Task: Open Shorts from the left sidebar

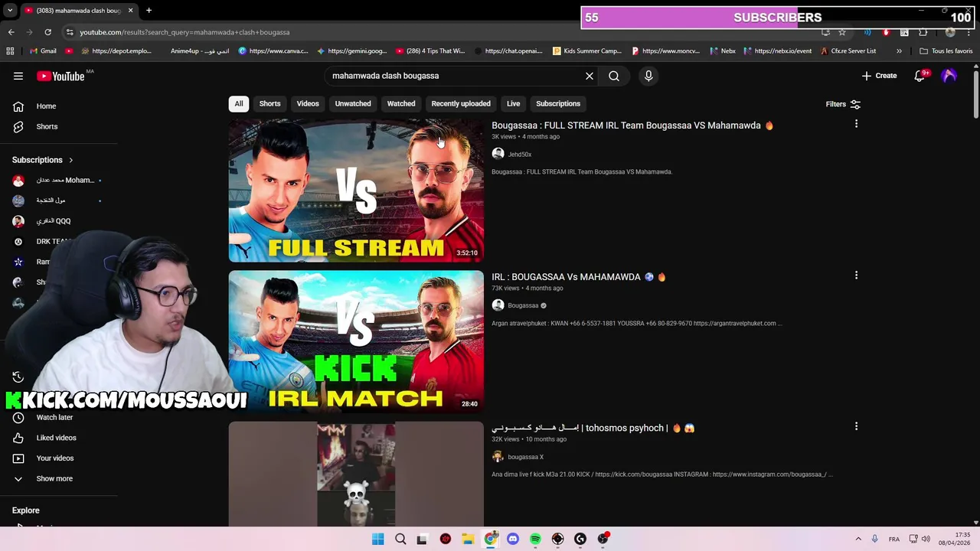Action: coord(46,126)
